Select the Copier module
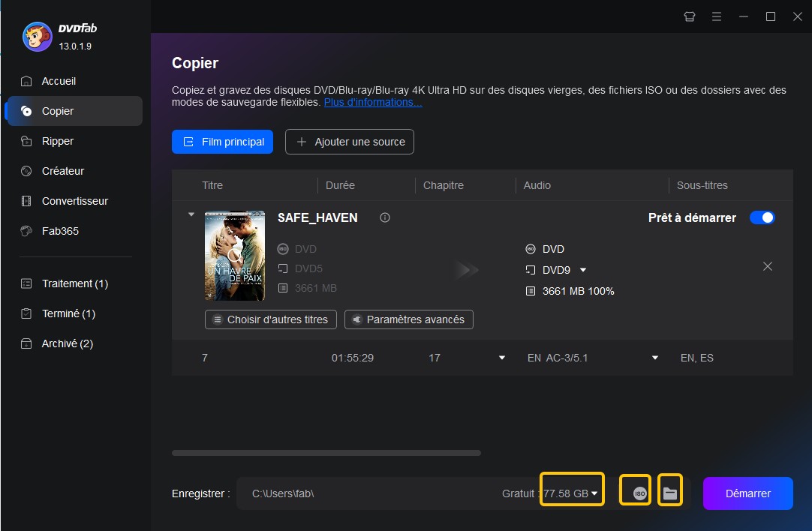Screen dimensions: 812x531 point(74,111)
